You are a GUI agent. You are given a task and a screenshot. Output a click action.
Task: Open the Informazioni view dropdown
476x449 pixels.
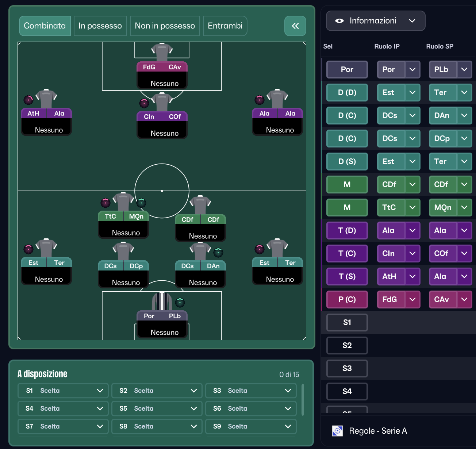pyautogui.click(x=376, y=21)
